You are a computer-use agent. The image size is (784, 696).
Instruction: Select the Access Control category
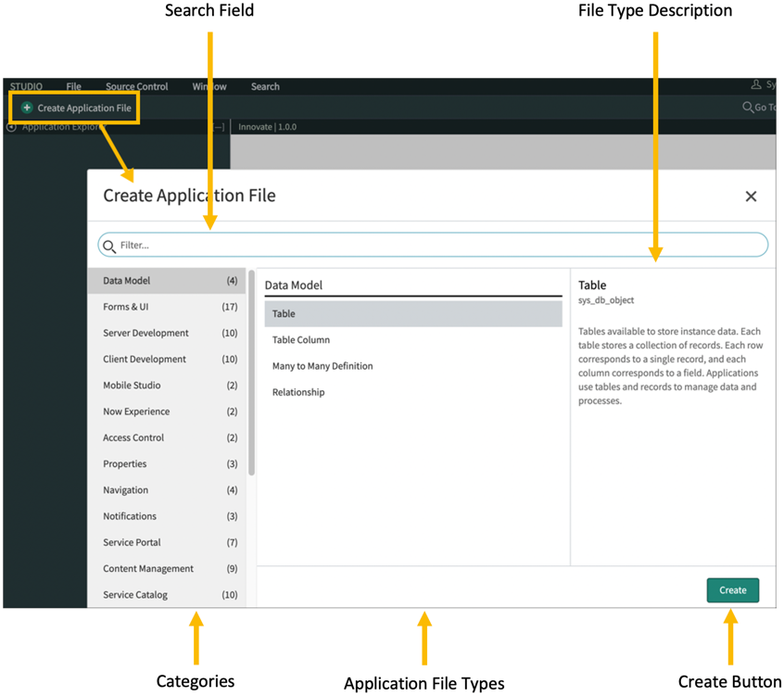tap(136, 437)
